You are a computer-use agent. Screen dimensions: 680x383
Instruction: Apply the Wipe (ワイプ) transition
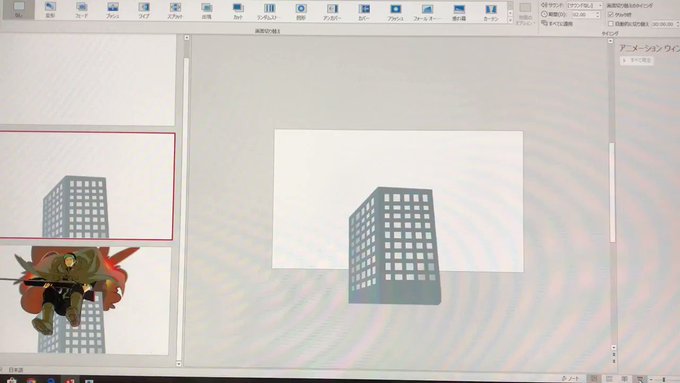[144, 10]
